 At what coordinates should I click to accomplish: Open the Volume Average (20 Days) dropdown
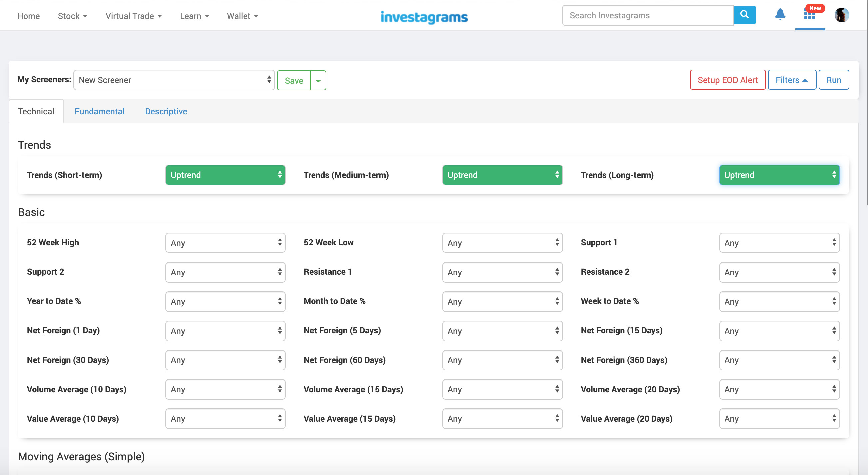pos(779,389)
